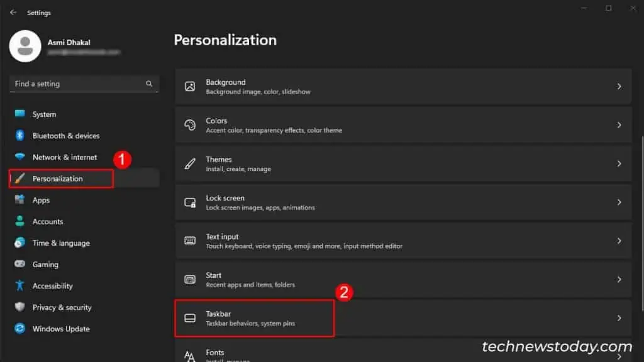Click the Colors palette icon
Viewport: 644px width, 362px height.
tap(190, 125)
